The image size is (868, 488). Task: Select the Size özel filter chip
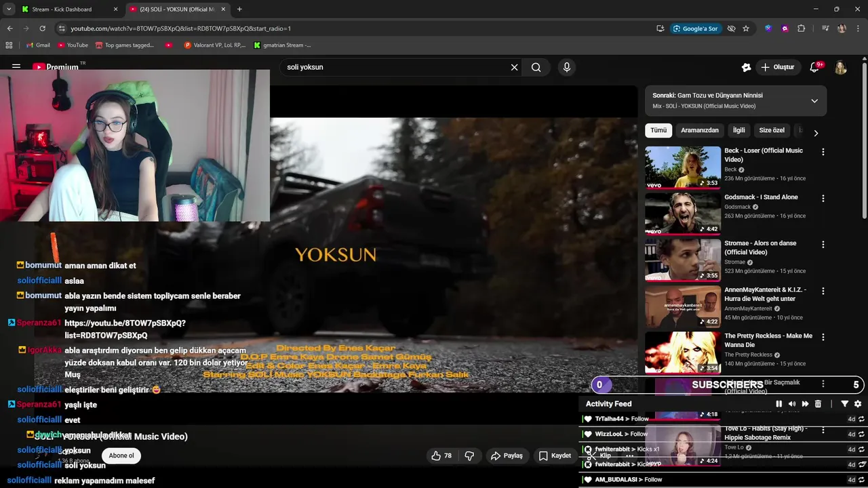tap(772, 130)
